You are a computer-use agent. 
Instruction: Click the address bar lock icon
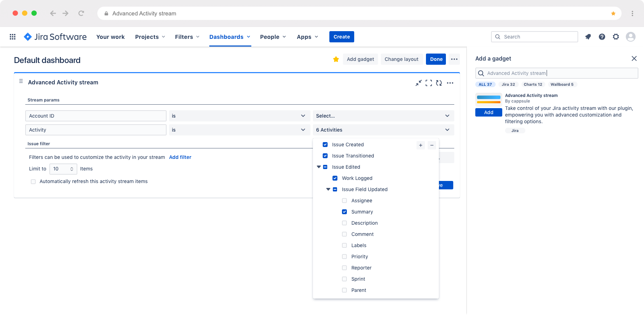106,13
